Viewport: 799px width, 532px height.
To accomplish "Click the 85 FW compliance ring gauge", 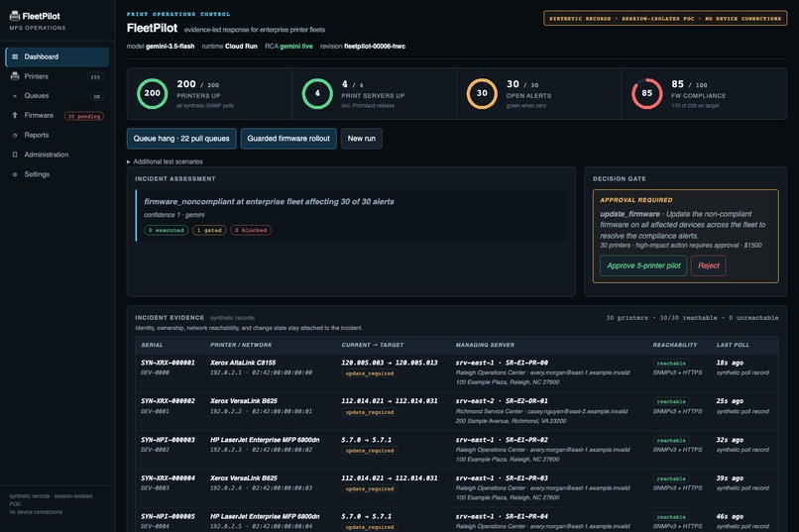I will tap(646, 93).
